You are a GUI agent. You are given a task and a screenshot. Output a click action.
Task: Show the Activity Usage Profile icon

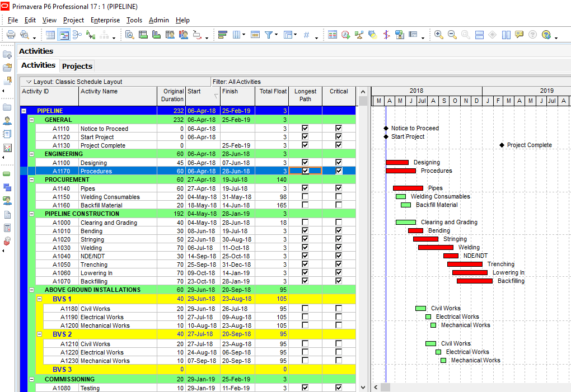(156, 35)
